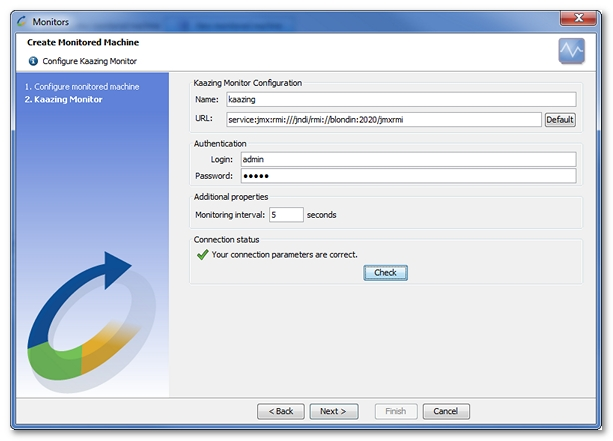
Task: Click the 'Your connection parameters are correct.' message
Action: point(285,255)
